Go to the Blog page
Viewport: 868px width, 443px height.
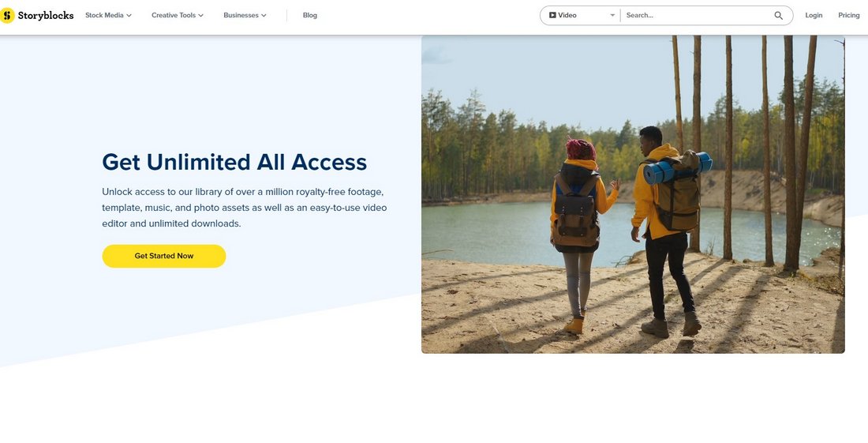(x=310, y=16)
